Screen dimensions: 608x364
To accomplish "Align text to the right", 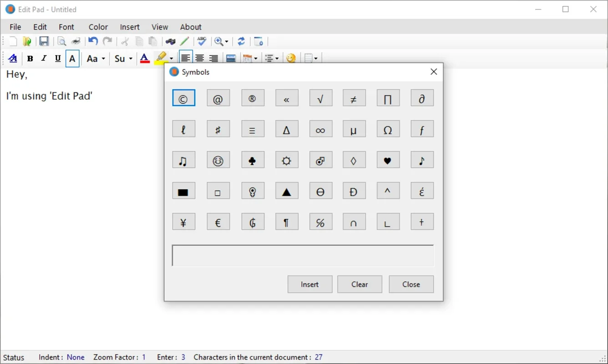I will (213, 58).
